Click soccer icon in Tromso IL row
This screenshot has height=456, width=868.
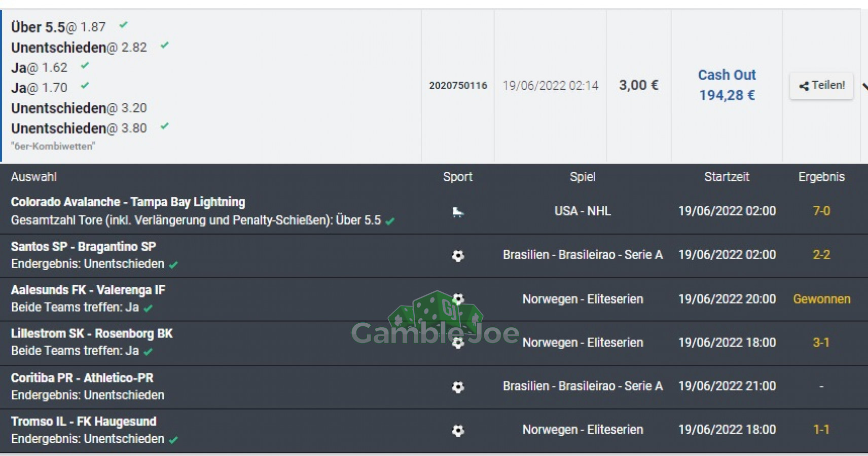458,431
